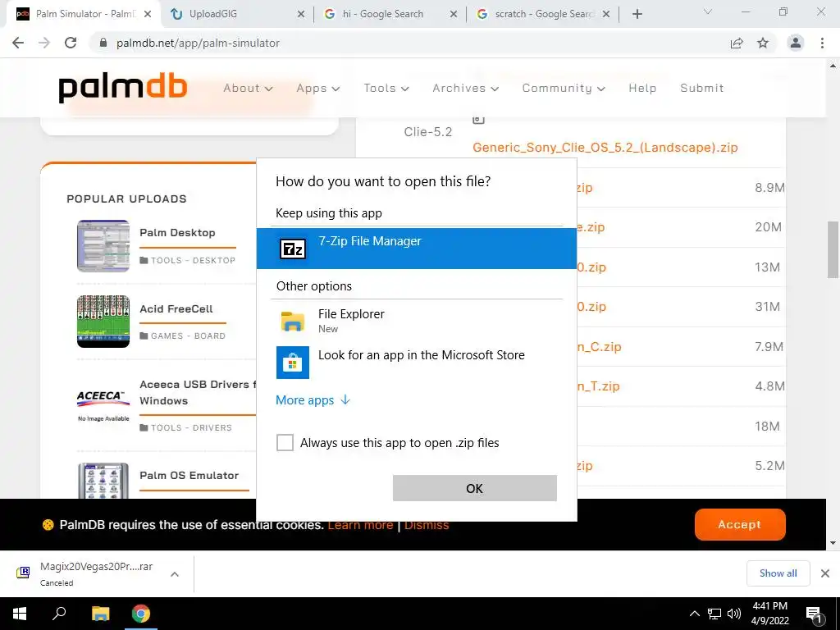Screen dimensions: 840x630
Task: Open the volume tray icon
Action: 734,614
